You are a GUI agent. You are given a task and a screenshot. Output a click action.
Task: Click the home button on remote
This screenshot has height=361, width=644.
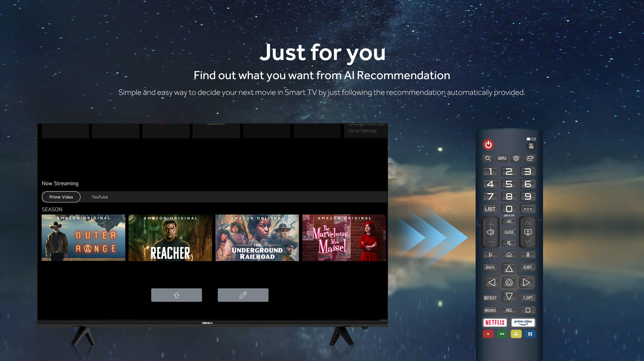tap(509, 255)
